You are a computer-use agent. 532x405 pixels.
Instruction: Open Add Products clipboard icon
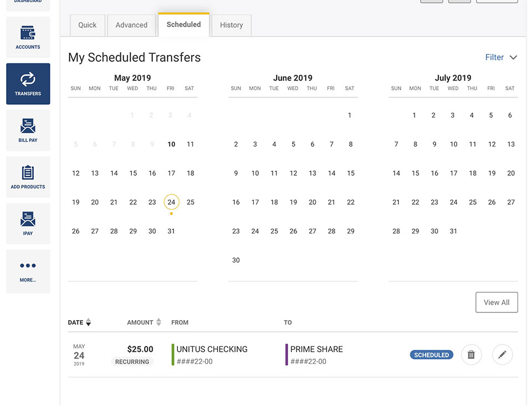click(28, 172)
